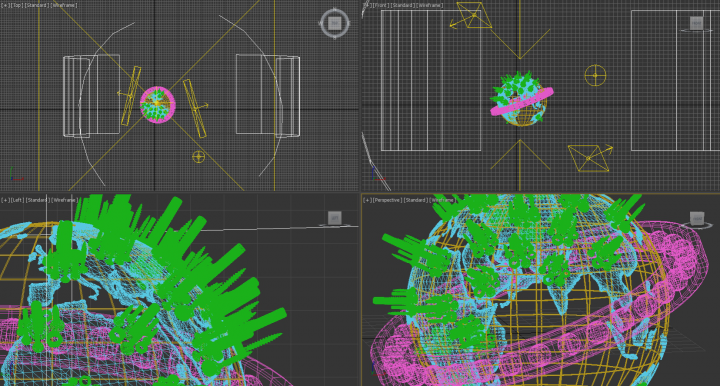Click the ViewCube in the Top viewport

pyautogui.click(x=335, y=23)
